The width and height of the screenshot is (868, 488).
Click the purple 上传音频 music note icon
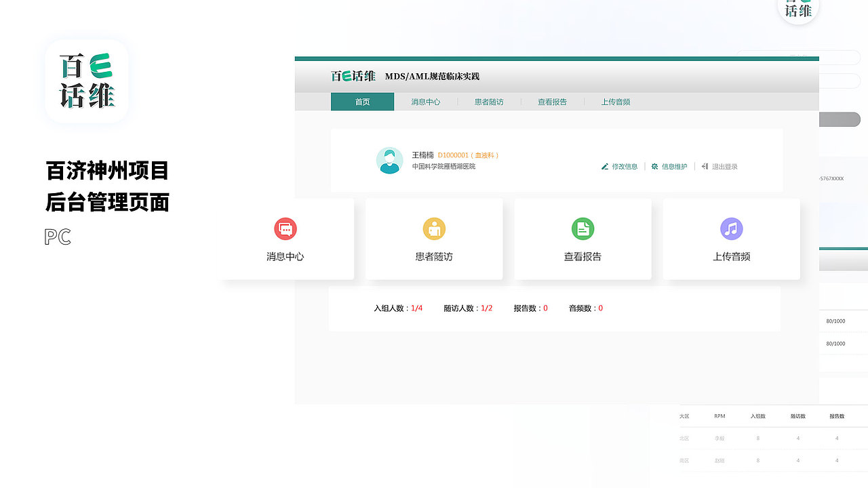(x=731, y=229)
